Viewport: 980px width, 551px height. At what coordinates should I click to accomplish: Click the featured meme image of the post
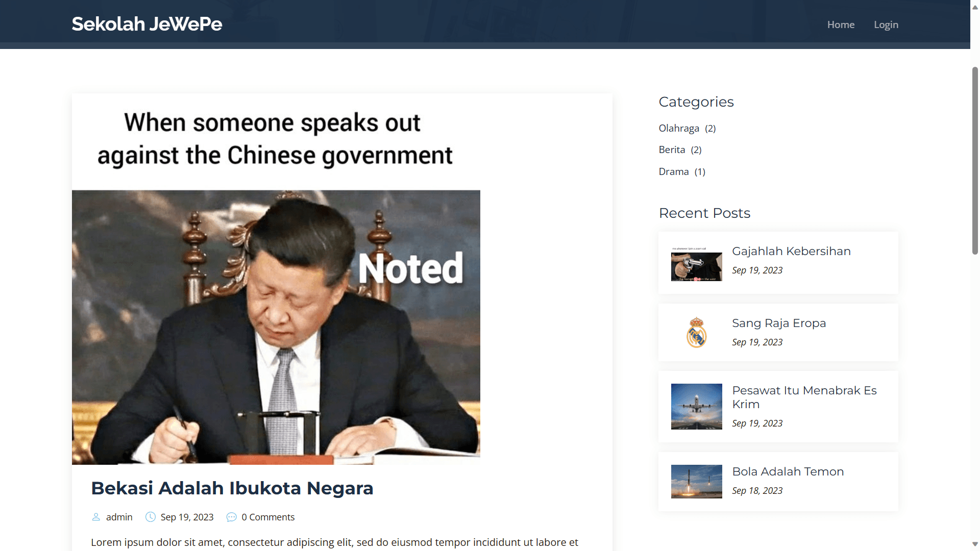276,279
